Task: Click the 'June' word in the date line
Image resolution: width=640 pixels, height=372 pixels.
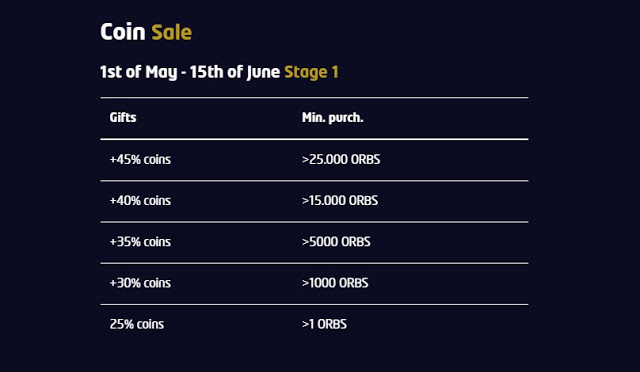Action: point(263,73)
